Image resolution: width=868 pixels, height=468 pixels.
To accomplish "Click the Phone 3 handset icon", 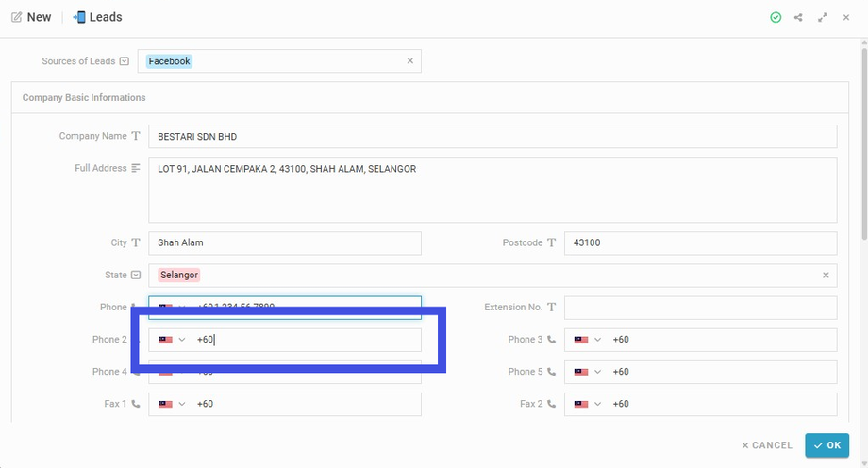I will click(551, 340).
